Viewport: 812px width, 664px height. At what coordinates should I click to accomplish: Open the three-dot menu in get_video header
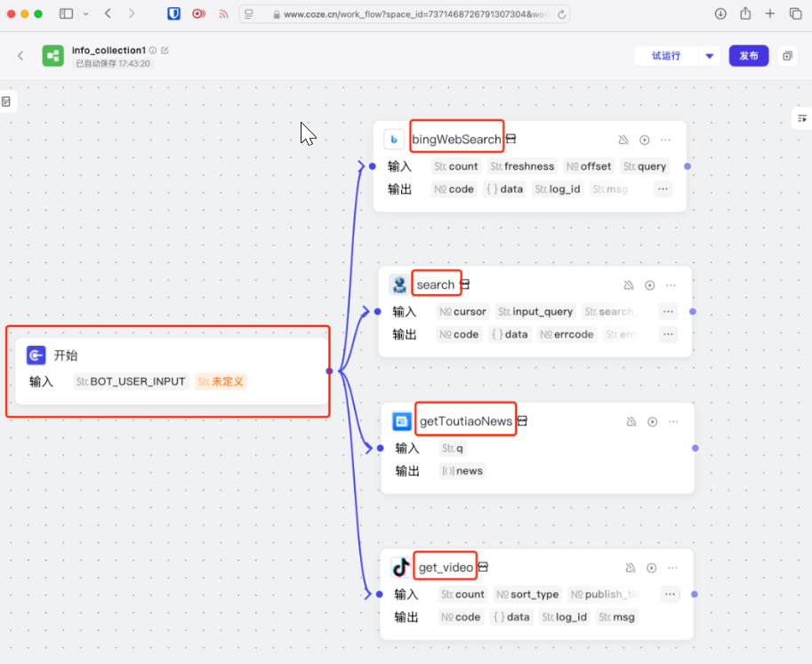click(672, 568)
